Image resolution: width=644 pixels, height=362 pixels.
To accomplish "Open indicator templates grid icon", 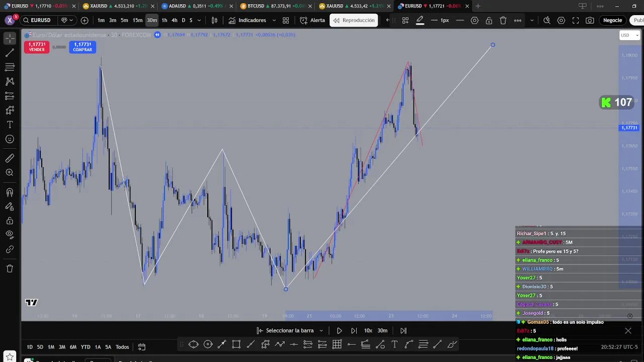I will (x=286, y=20).
